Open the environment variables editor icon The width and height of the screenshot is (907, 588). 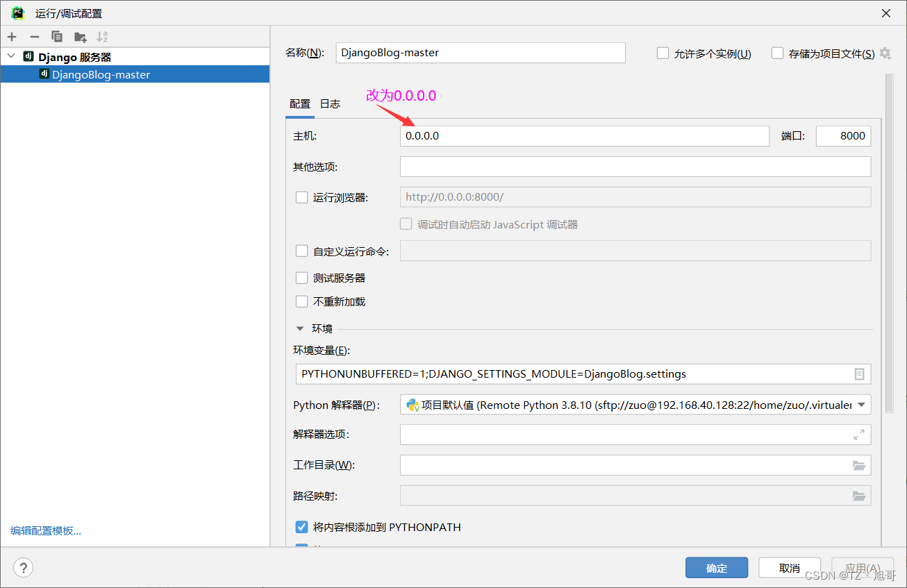click(859, 373)
